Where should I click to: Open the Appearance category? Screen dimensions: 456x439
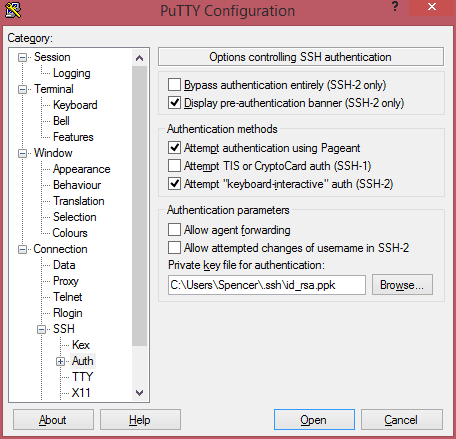tap(82, 169)
